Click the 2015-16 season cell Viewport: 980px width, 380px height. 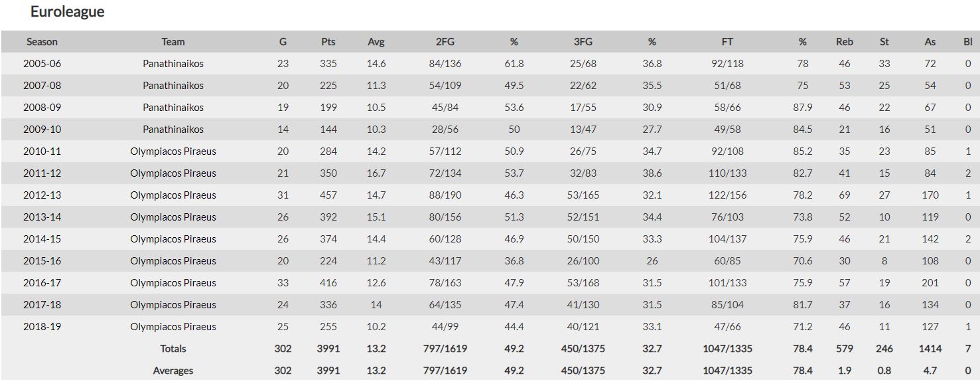42,261
